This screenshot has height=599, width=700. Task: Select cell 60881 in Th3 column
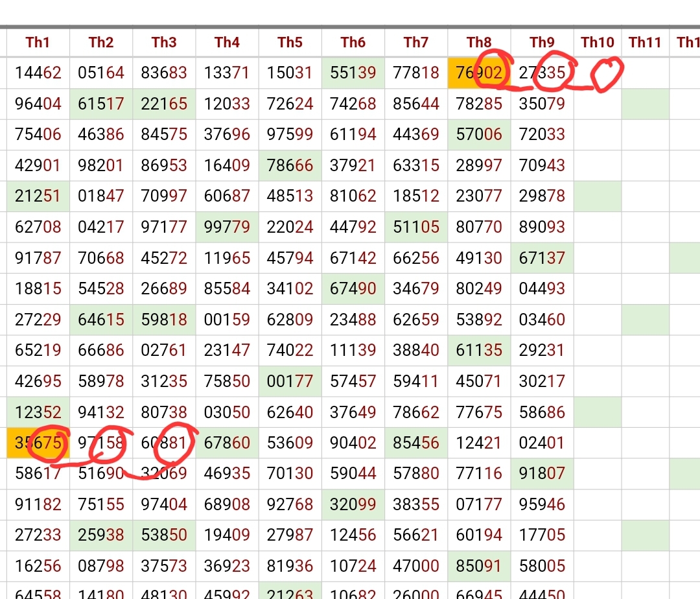[x=164, y=443]
